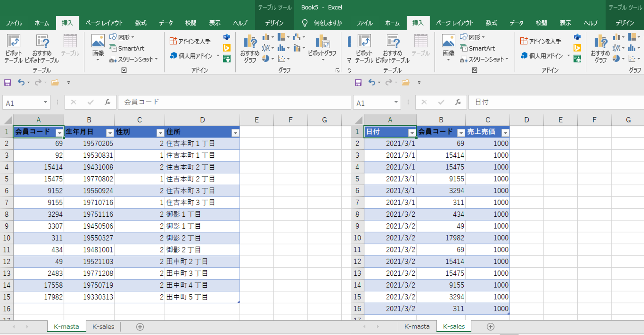Open the 住所 column filter dropdown
Image resolution: width=644 pixels, height=335 pixels.
coord(235,133)
